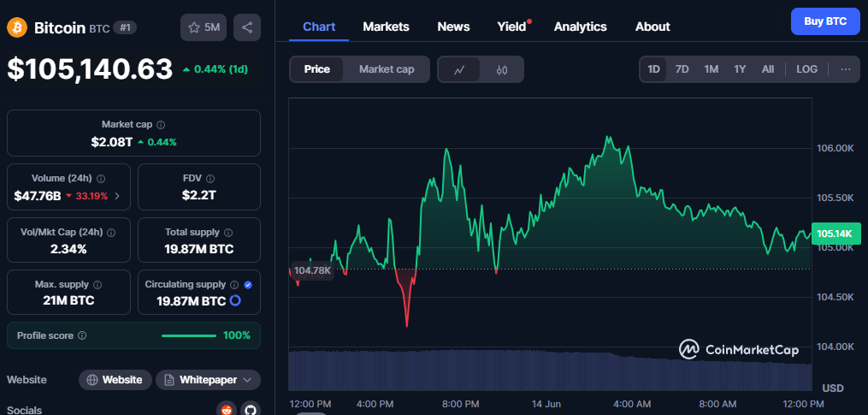Set chart range to 7D
Image resolution: width=868 pixels, height=415 pixels.
(x=682, y=69)
